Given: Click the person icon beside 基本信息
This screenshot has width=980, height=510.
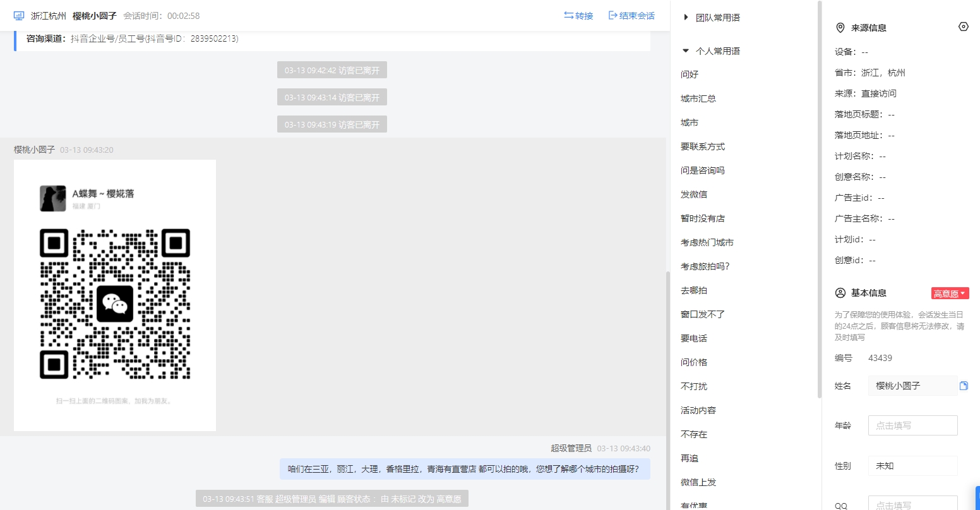Looking at the screenshot, I should coord(840,293).
